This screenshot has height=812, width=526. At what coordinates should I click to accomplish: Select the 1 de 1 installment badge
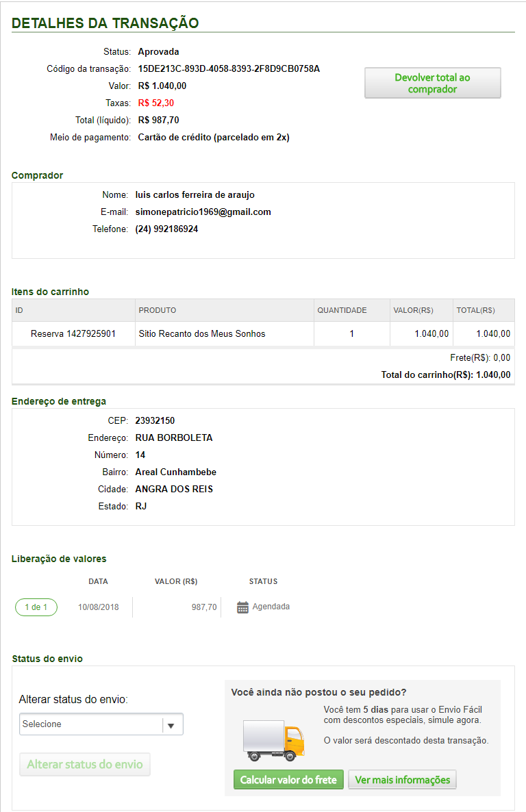coord(36,607)
